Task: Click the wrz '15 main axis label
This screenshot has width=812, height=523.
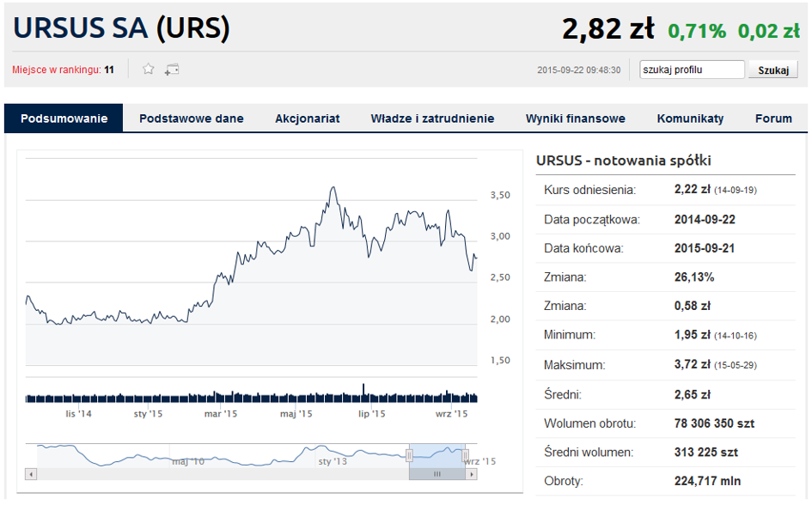Action: click(452, 414)
